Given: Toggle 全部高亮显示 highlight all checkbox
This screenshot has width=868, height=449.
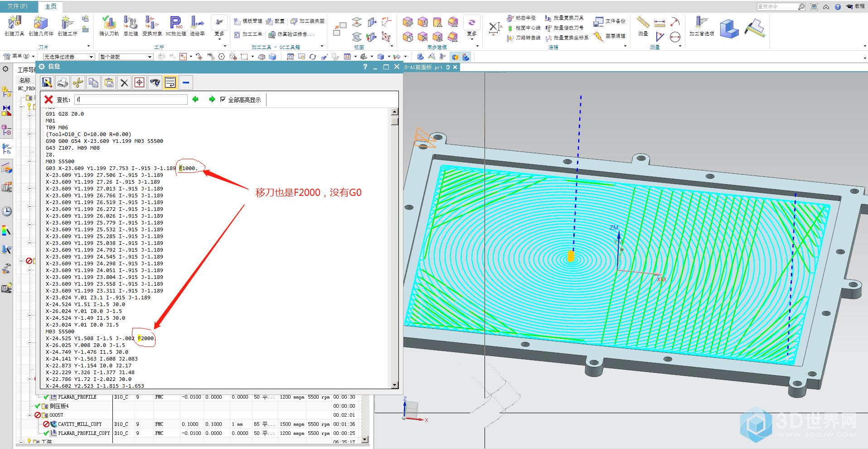Looking at the screenshot, I should tap(223, 99).
